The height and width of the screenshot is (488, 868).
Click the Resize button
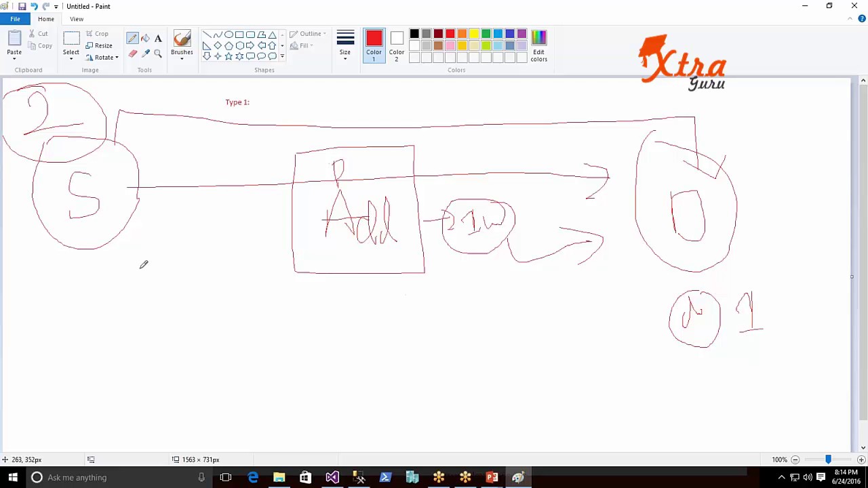point(99,45)
